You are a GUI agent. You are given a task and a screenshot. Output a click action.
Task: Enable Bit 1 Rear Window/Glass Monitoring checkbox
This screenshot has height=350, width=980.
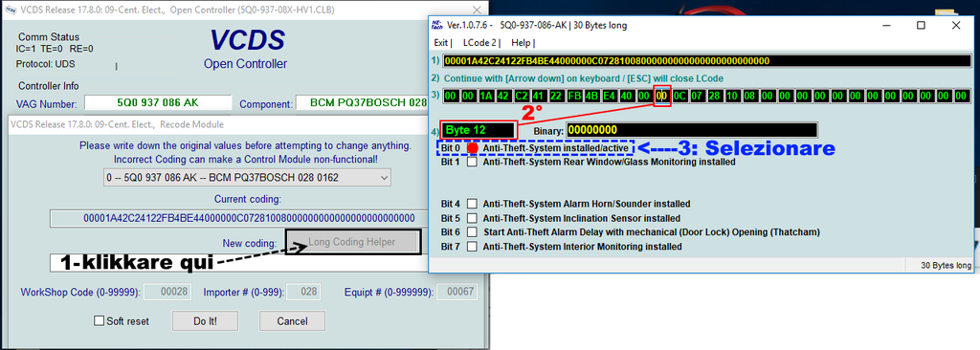click(473, 162)
